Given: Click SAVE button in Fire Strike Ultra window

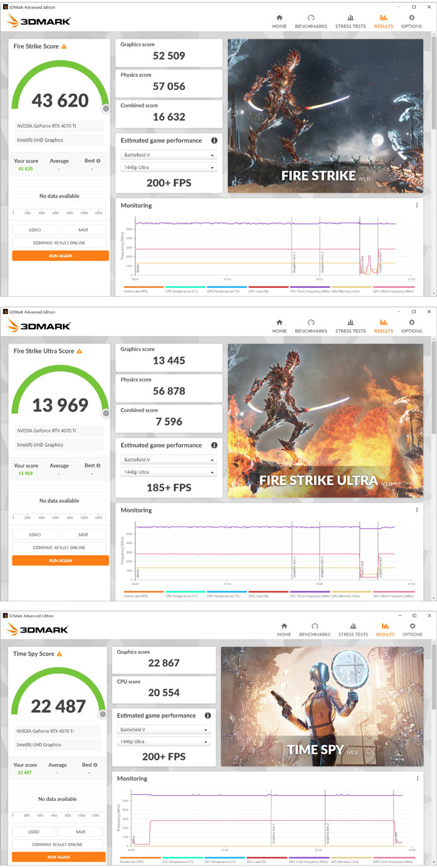Looking at the screenshot, I should click(x=84, y=535).
